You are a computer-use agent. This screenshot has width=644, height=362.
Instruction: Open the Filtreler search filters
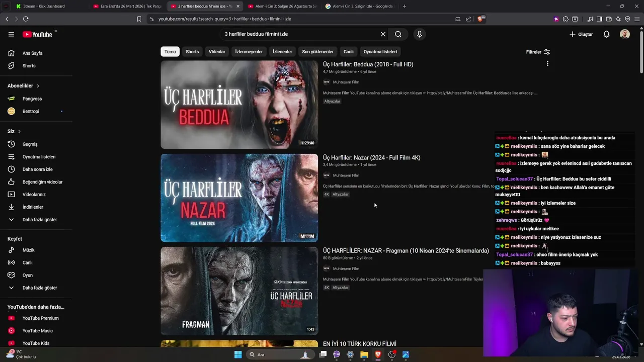[x=538, y=52]
